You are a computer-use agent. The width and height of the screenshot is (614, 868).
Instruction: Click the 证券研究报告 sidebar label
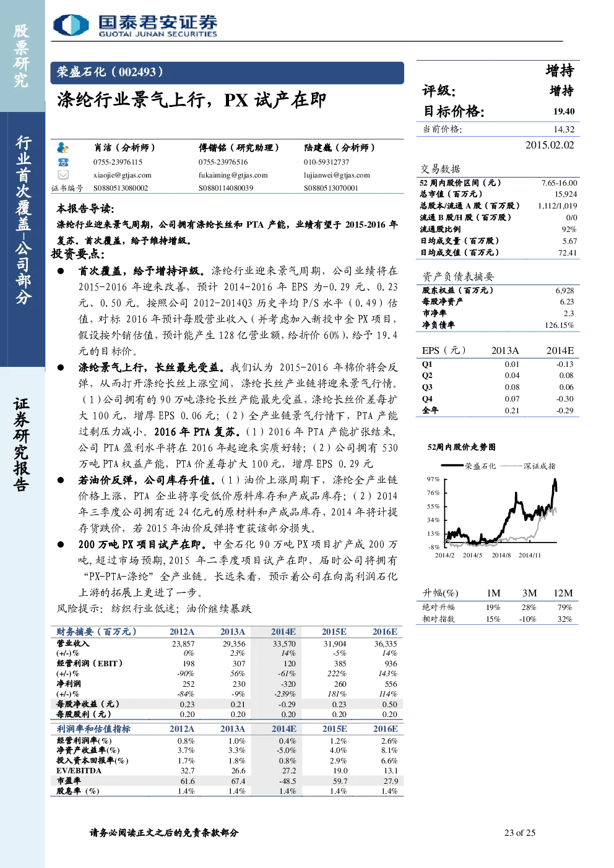pos(22,445)
